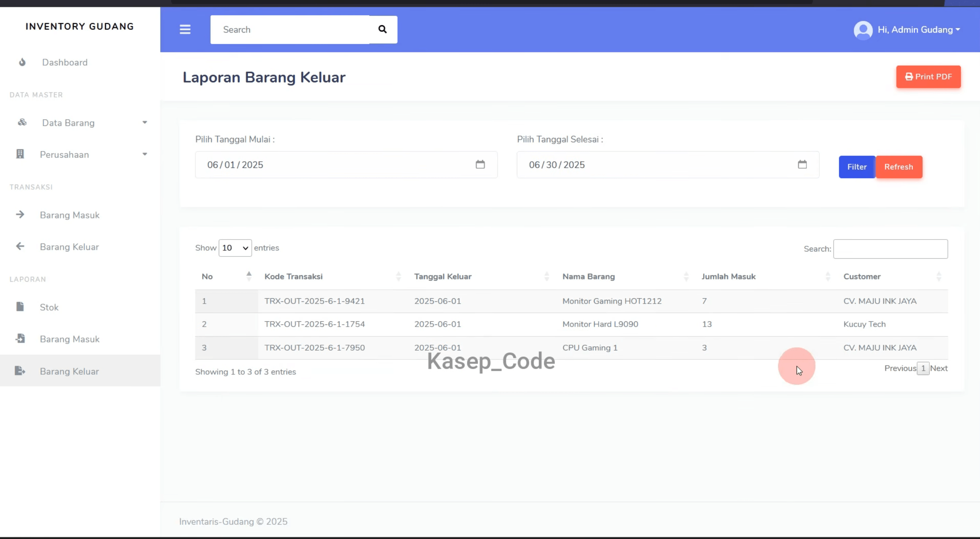980x539 pixels.
Task: Click INVENTORY GUDANG brand title
Action: pos(80,26)
